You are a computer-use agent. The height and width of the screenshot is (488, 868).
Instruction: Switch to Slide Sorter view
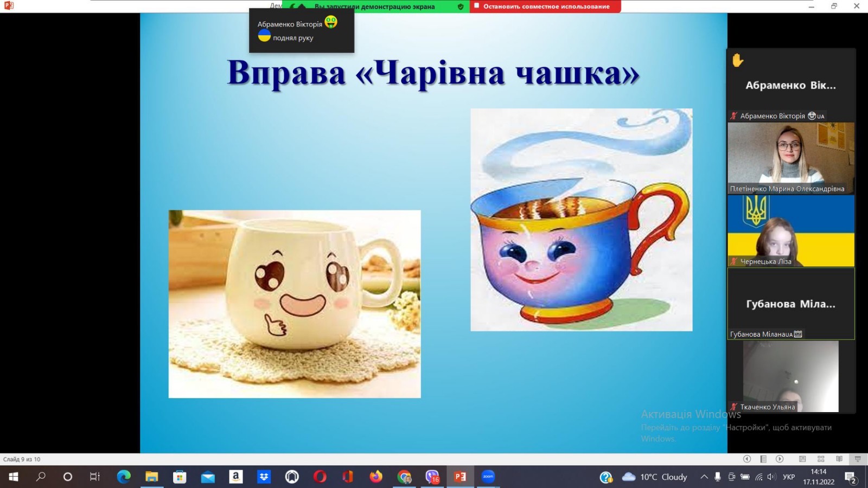point(821,459)
